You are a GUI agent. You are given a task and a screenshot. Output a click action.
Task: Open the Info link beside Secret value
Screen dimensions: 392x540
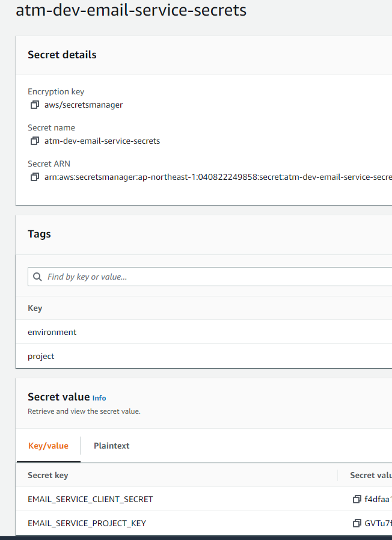click(99, 398)
